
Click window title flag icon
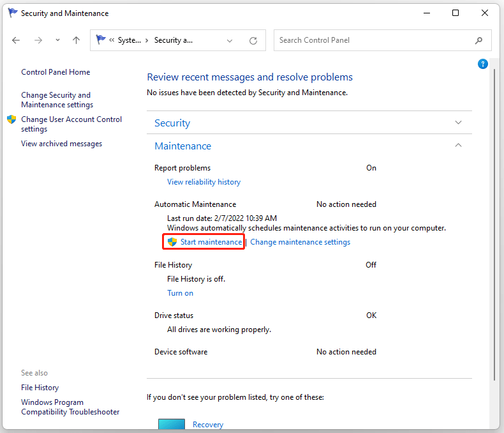point(13,13)
